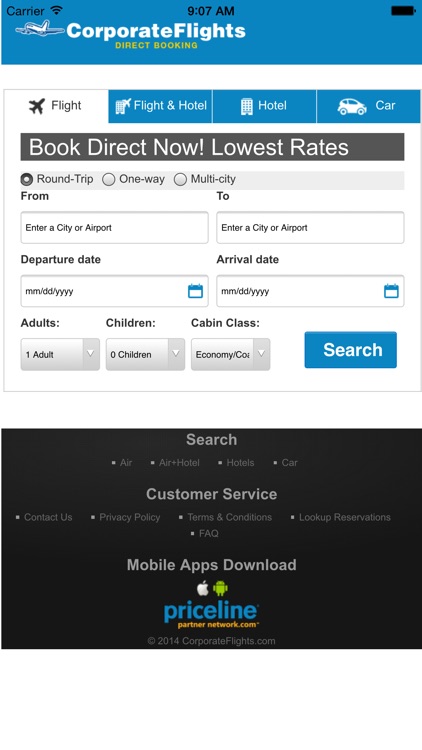The height and width of the screenshot is (750, 422).
Task: Click the Priceline partner network logo
Action: 211,614
